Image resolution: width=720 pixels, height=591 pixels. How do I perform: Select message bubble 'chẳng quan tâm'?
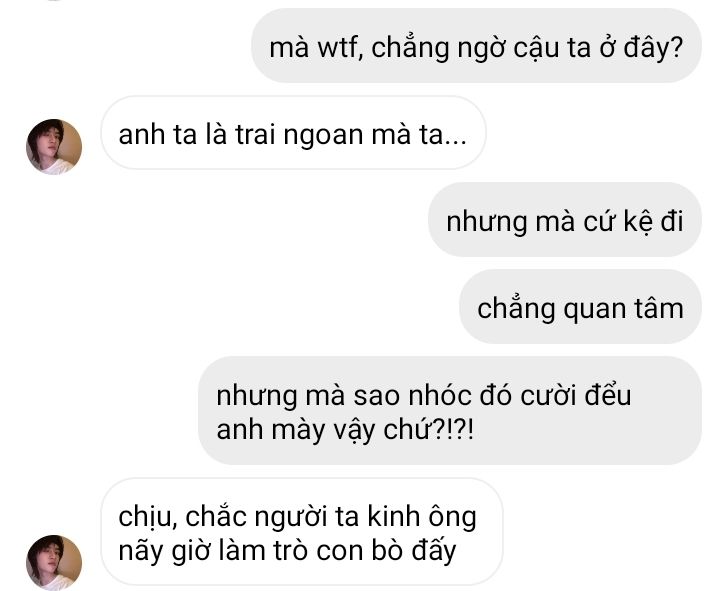(580, 307)
